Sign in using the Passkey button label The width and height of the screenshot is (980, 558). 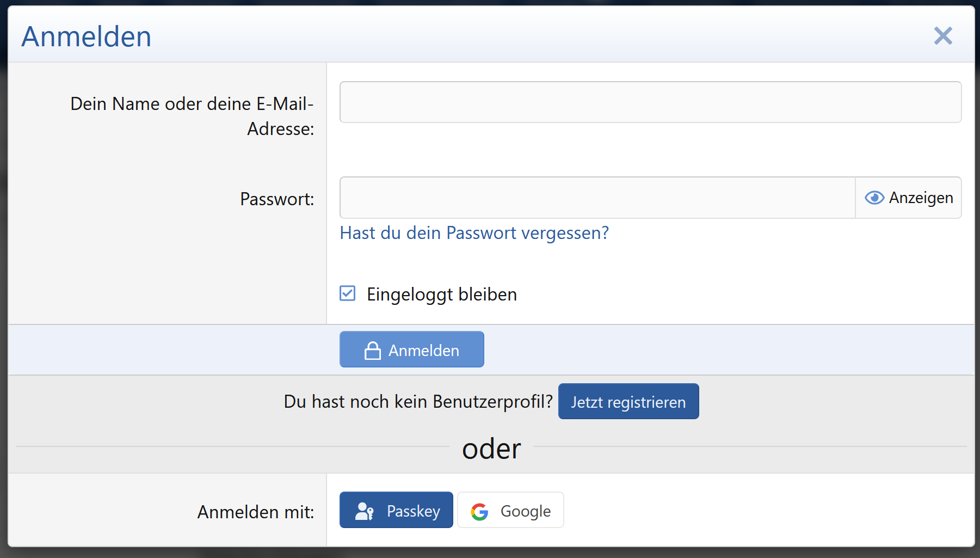click(x=413, y=511)
